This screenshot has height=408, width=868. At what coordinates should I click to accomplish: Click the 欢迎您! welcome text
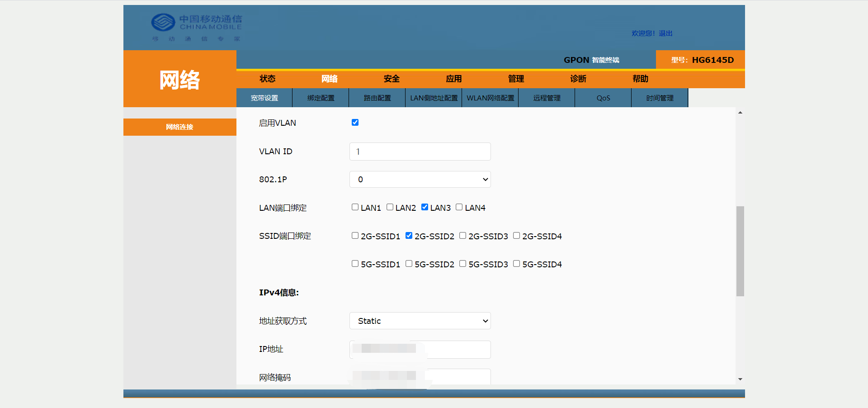[643, 33]
